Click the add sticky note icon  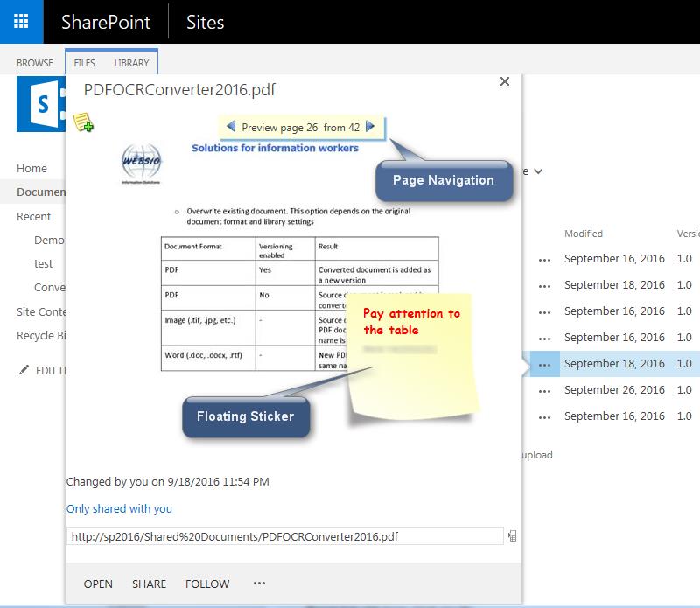click(x=83, y=122)
